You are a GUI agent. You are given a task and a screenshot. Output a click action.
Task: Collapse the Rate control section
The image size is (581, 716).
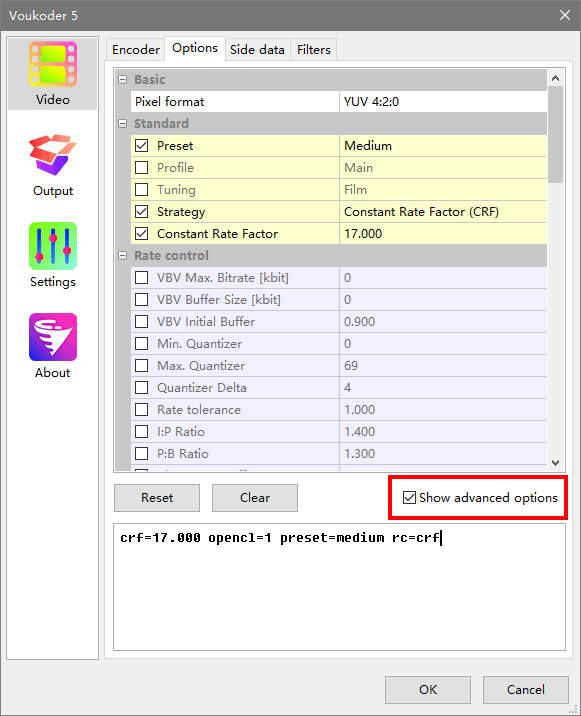point(122,255)
